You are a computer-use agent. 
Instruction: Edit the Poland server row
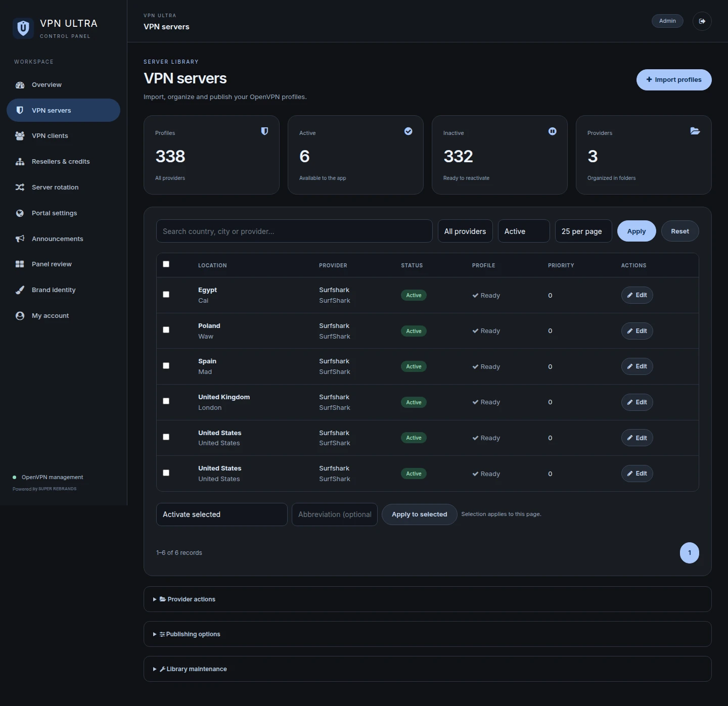(637, 331)
